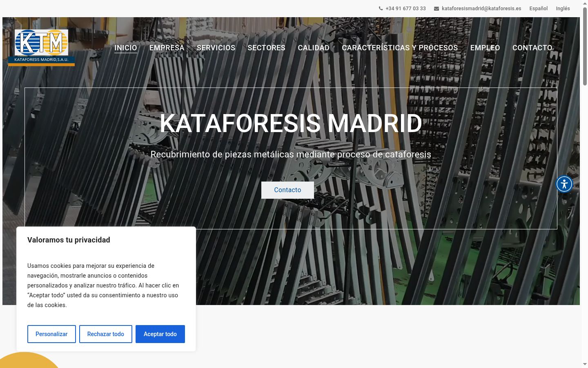Go to the EMPLEO page
The image size is (588, 368).
(485, 48)
